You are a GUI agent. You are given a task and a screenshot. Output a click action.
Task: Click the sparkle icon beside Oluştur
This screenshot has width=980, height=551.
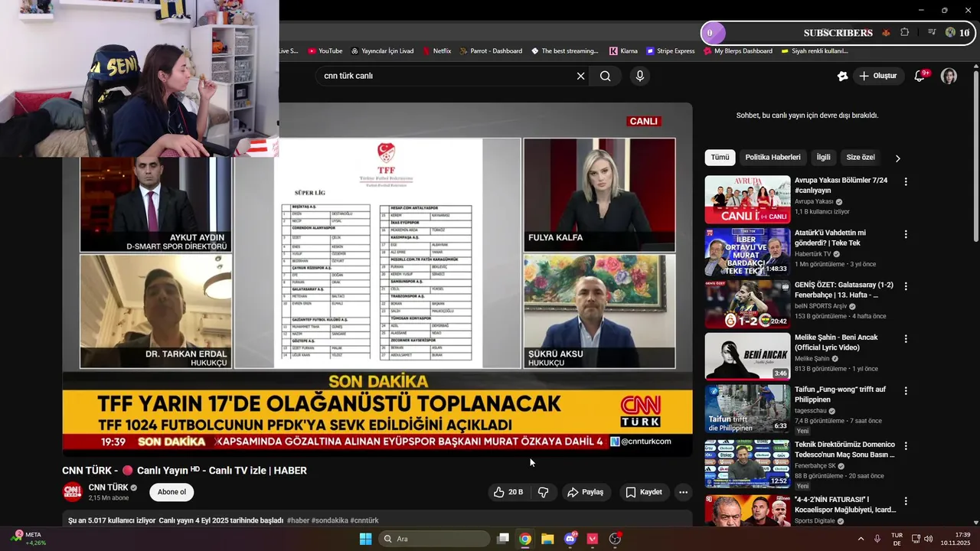842,76
